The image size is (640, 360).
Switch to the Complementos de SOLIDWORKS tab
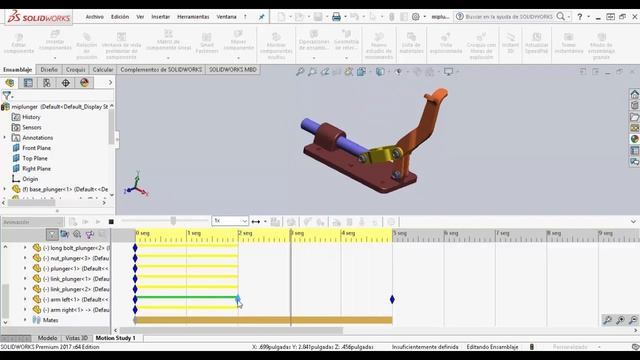(x=161, y=70)
